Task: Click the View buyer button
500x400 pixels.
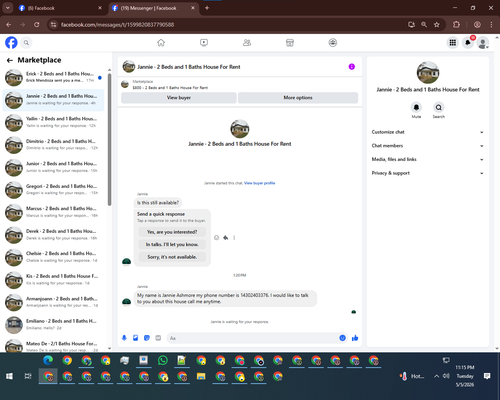Action: pos(179,98)
